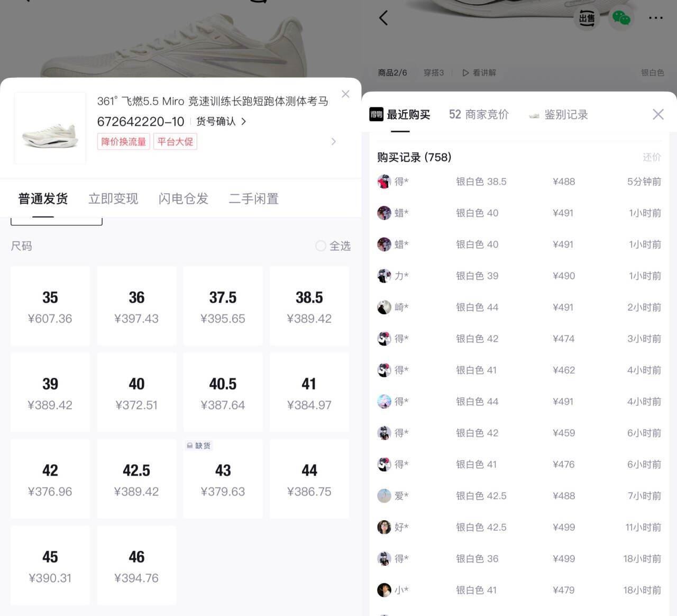Open the 52 商家竞价 tab

pos(479,114)
